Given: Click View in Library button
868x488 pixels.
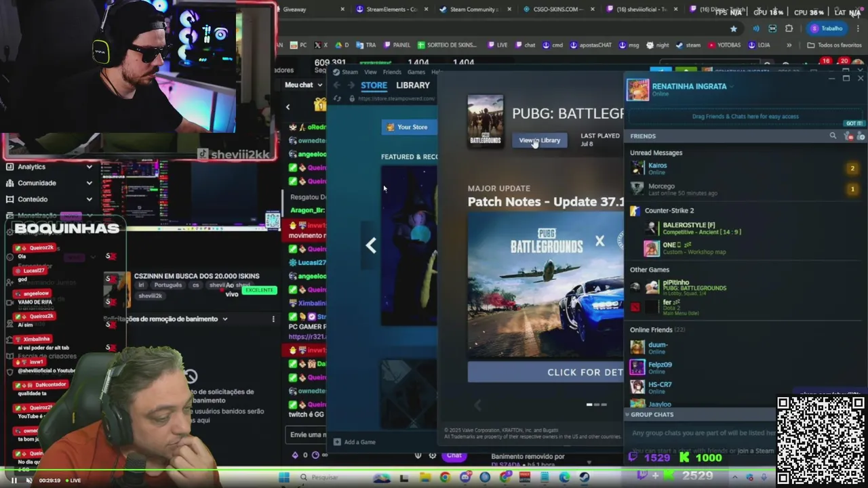Looking at the screenshot, I should 540,140.
